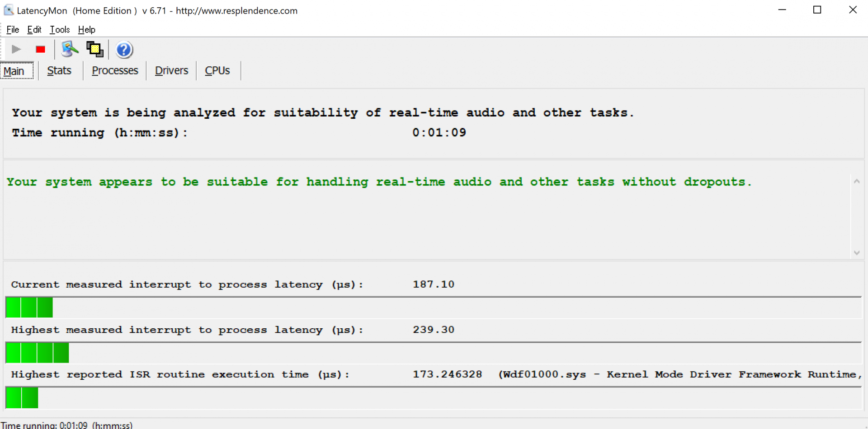Click the LatencyMon app icon in title bar

9,10
